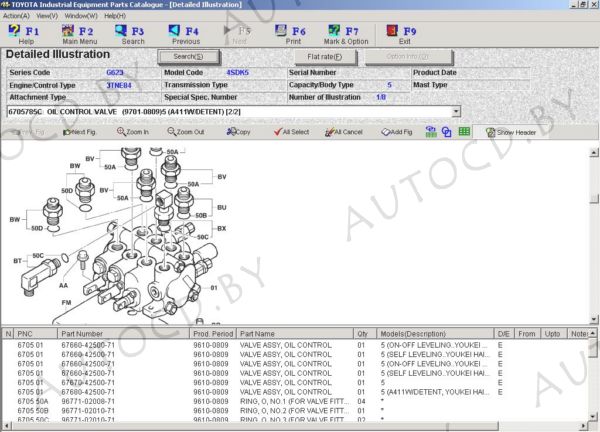Click the Flat rate(F) button
The height and width of the screenshot is (432, 600).
[x=325, y=57]
